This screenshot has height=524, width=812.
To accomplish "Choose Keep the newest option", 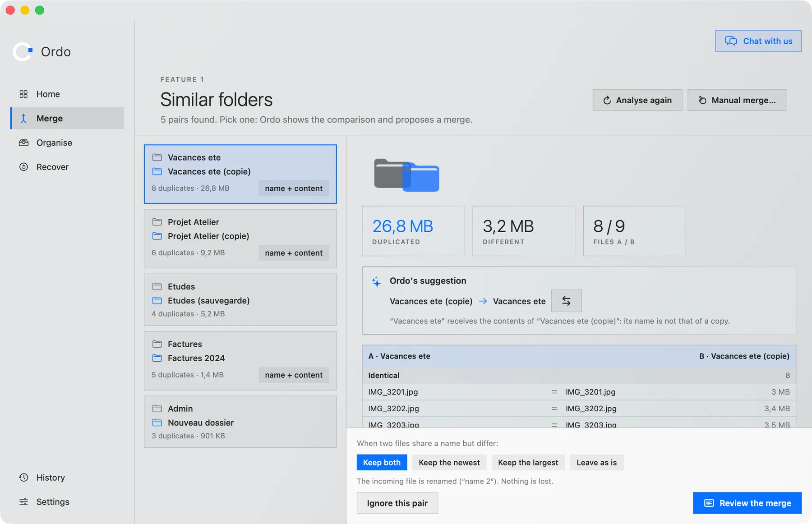I will [449, 462].
